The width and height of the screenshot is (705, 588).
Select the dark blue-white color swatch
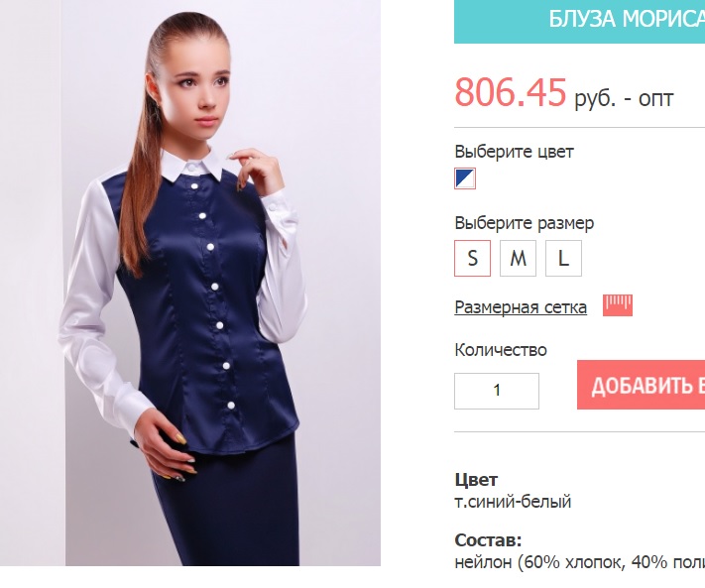click(x=465, y=178)
